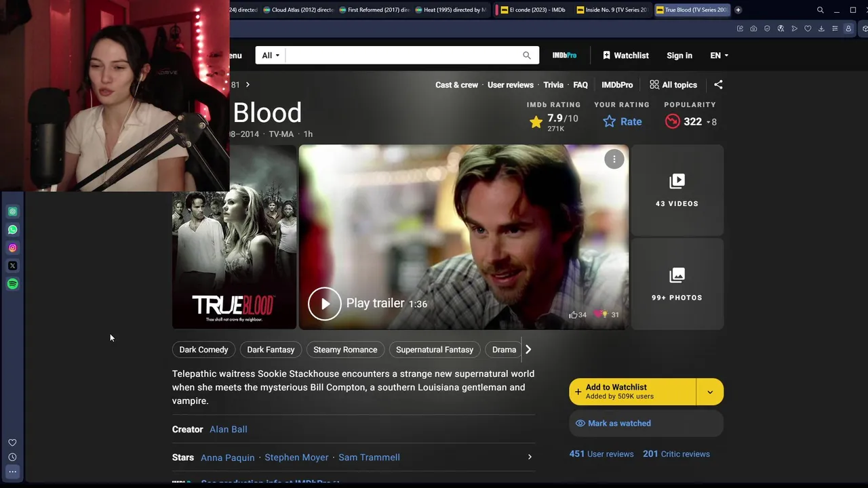Click the shield privacy toolbar icon

[767, 28]
